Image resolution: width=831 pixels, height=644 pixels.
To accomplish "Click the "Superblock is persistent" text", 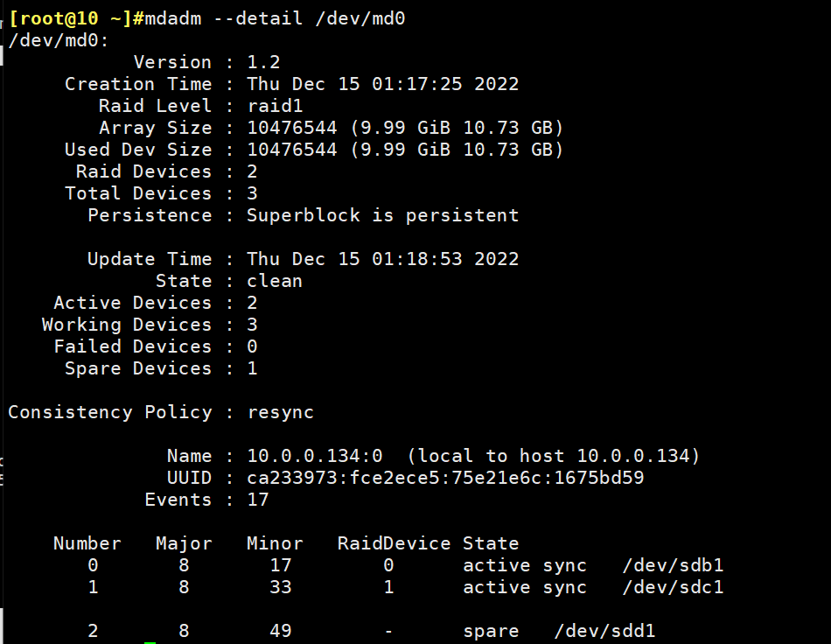I will tap(382, 215).
